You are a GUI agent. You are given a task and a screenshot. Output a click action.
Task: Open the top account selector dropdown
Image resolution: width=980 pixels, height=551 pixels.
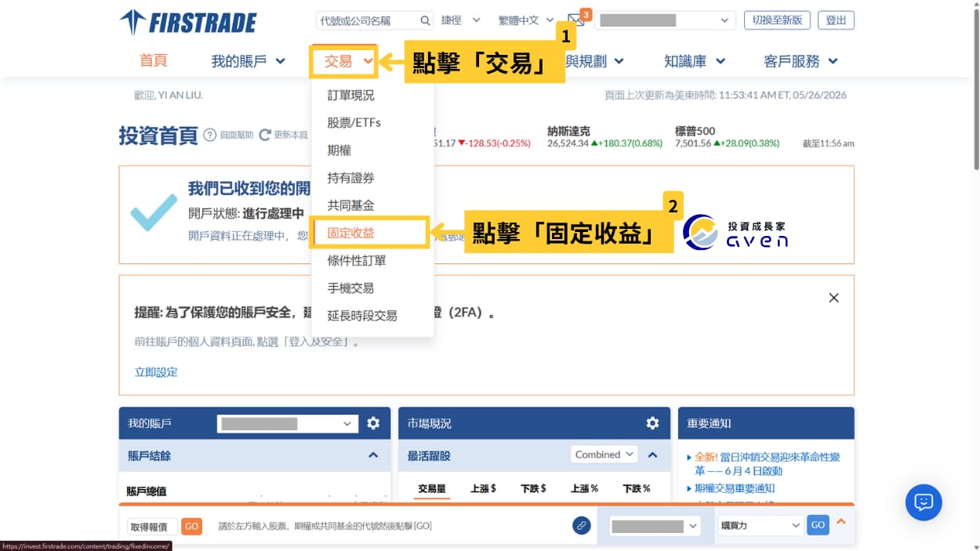pyautogui.click(x=665, y=20)
